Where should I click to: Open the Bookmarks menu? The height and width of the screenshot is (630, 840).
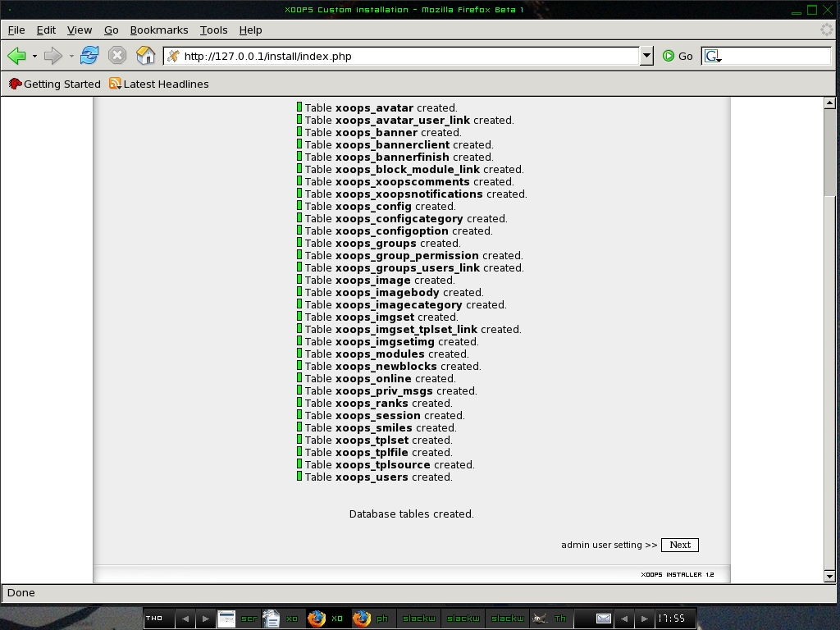pyautogui.click(x=159, y=30)
